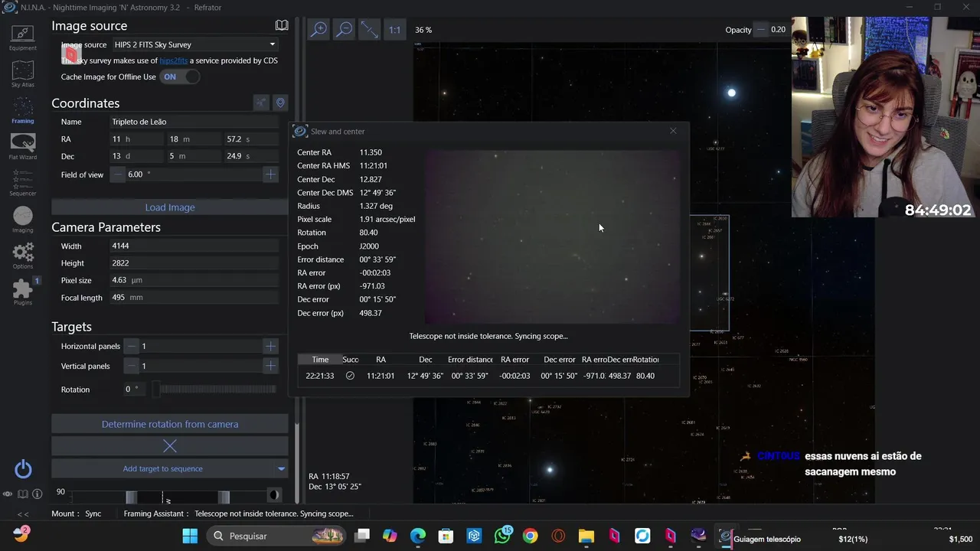Click the Name field Tripleto de Leão
980x551 pixels.
pyautogui.click(x=194, y=122)
